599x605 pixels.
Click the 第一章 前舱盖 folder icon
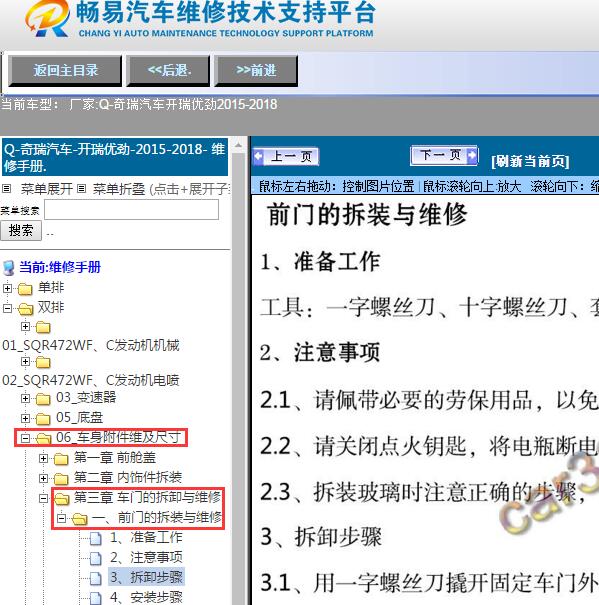point(61,459)
